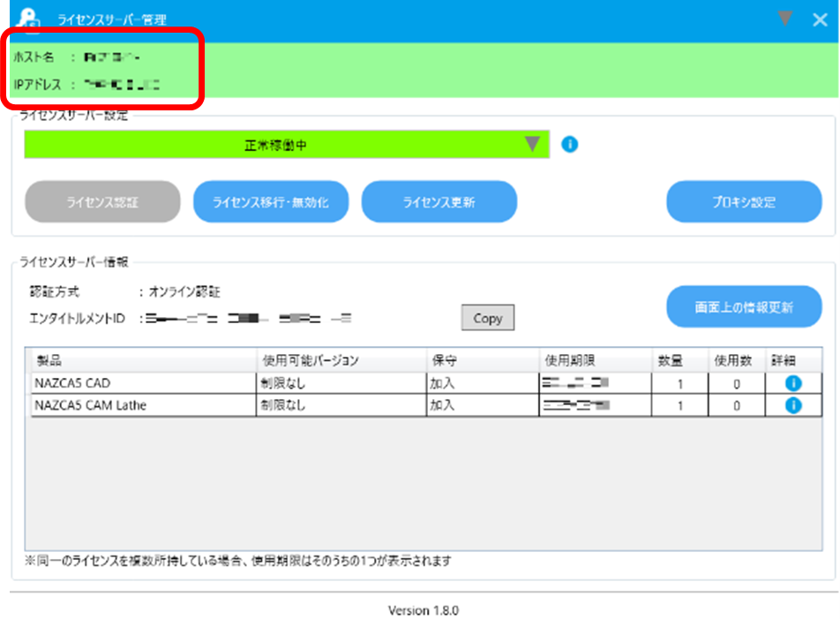
Task: Open プロキシ設定 proxy settings
Action: (x=744, y=201)
